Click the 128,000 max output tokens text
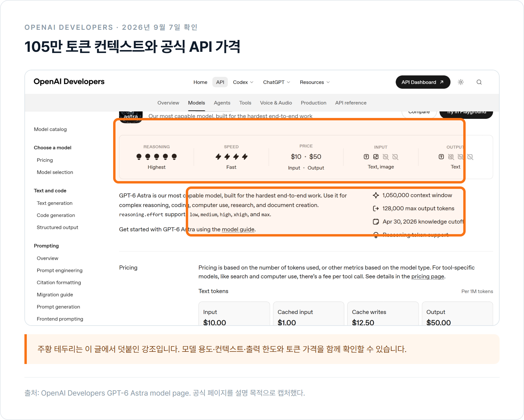The width and height of the screenshot is (524, 420). pos(418,209)
